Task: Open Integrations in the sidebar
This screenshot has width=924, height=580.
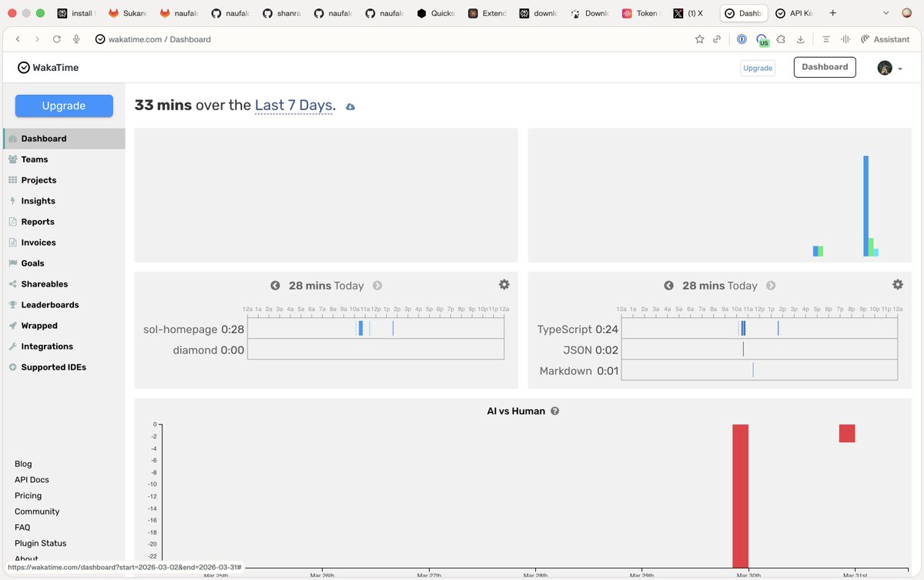Action: coord(47,347)
